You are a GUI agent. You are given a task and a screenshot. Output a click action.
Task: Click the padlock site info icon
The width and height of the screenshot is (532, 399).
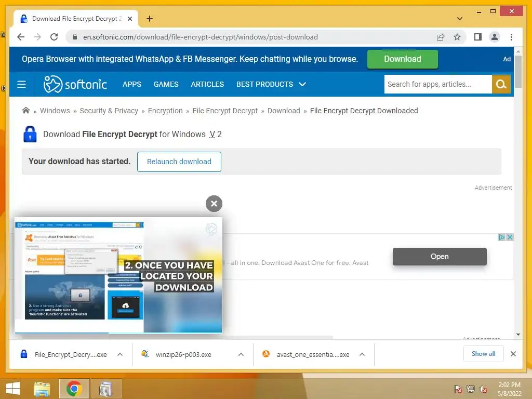75,37
